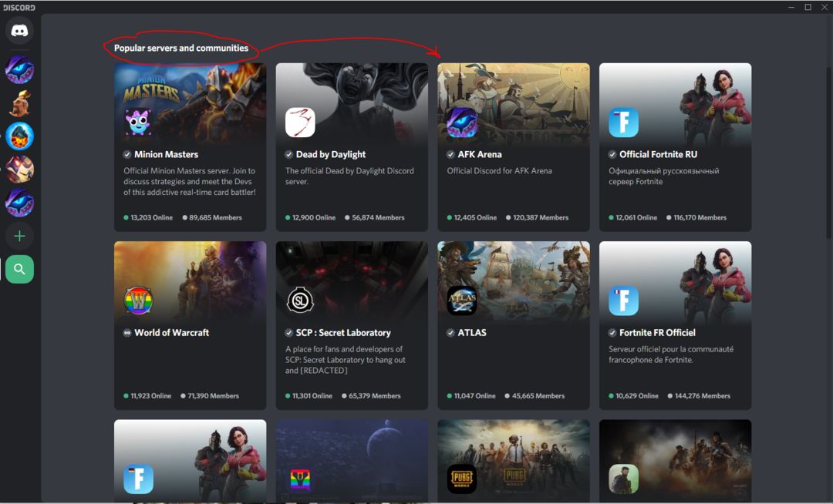
Task: Select the last blue-eye server above the plus button
Action: (x=19, y=203)
